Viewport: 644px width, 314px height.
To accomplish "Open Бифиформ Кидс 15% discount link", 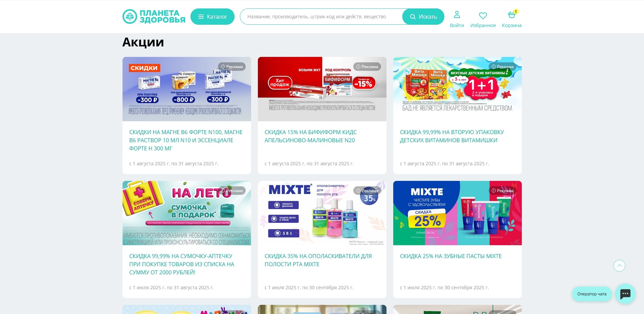I will click(310, 136).
